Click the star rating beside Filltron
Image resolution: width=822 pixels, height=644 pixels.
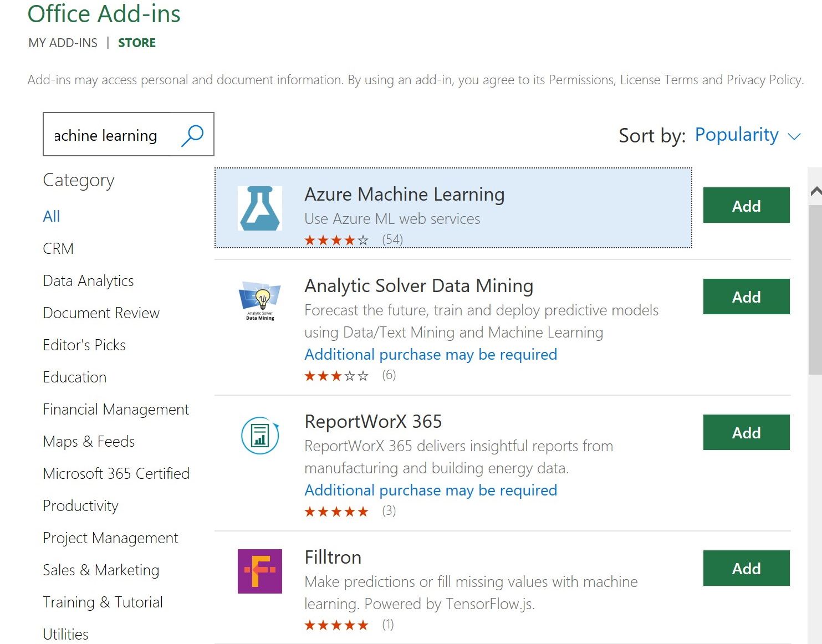tap(336, 625)
